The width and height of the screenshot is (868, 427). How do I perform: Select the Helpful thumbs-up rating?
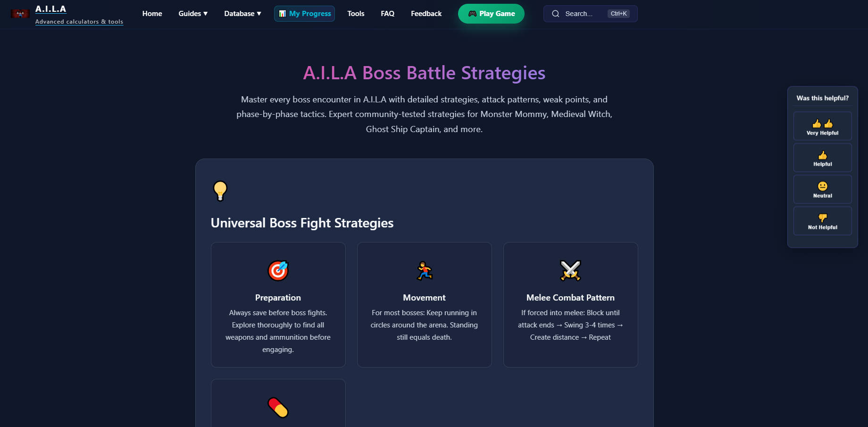point(822,158)
